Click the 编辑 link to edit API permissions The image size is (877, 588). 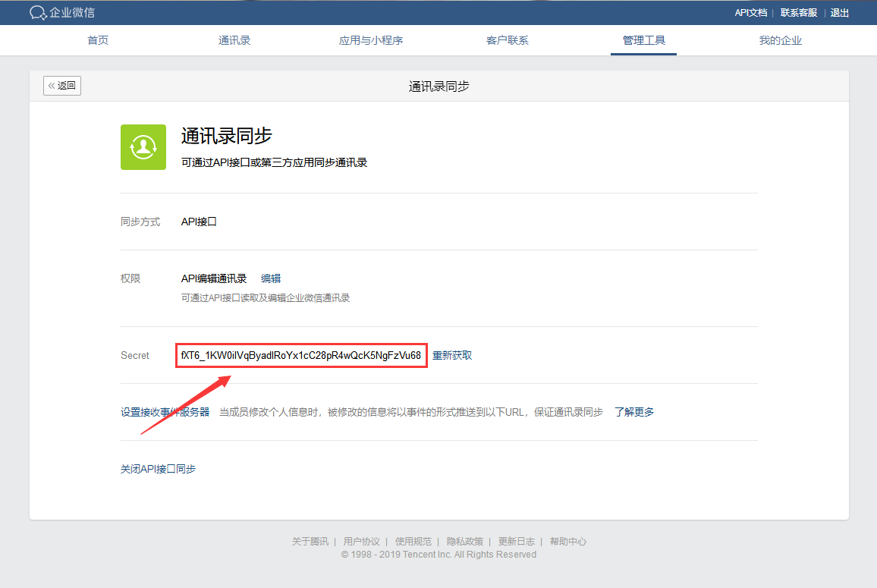pyautogui.click(x=270, y=278)
